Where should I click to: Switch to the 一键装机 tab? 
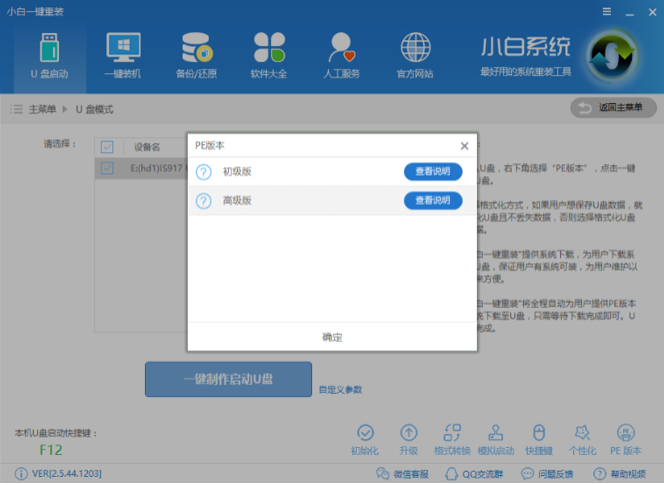pos(122,55)
